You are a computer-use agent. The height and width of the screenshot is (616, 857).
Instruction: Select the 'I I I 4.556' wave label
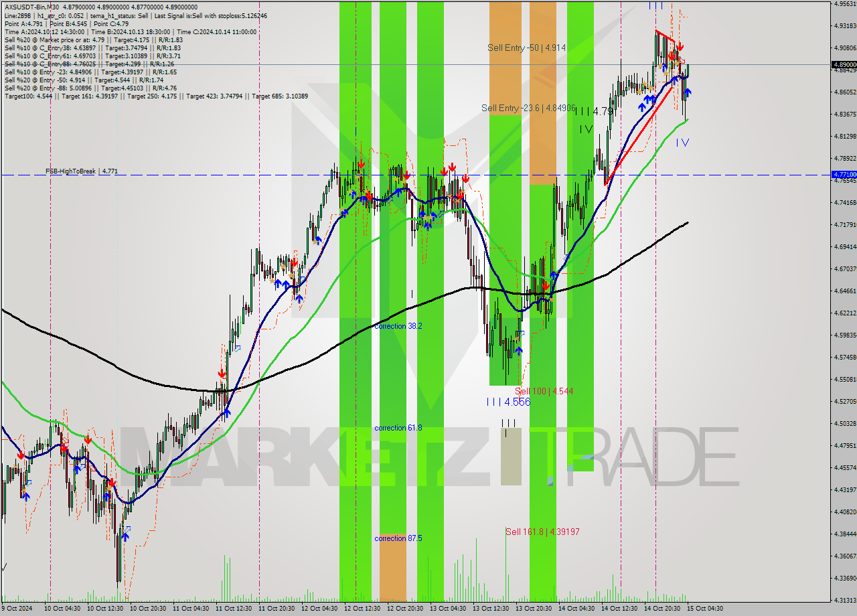coord(508,402)
